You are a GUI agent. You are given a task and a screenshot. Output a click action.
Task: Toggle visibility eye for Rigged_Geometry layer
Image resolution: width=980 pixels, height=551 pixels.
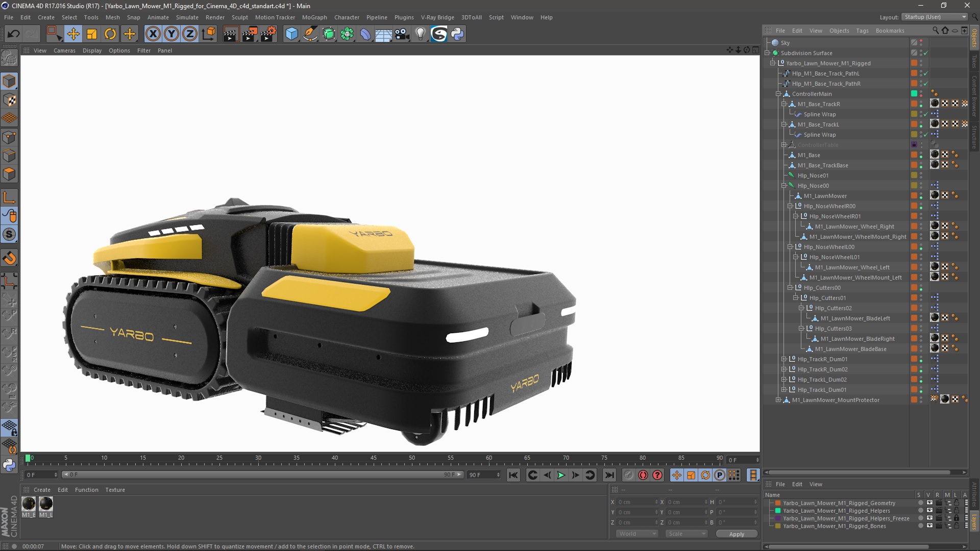click(x=929, y=503)
